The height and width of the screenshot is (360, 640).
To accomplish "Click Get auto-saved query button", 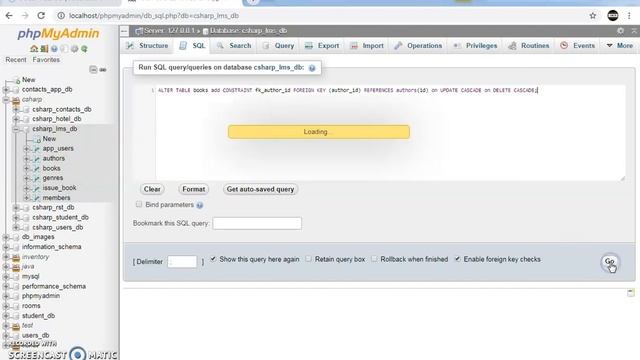I will point(260,189).
